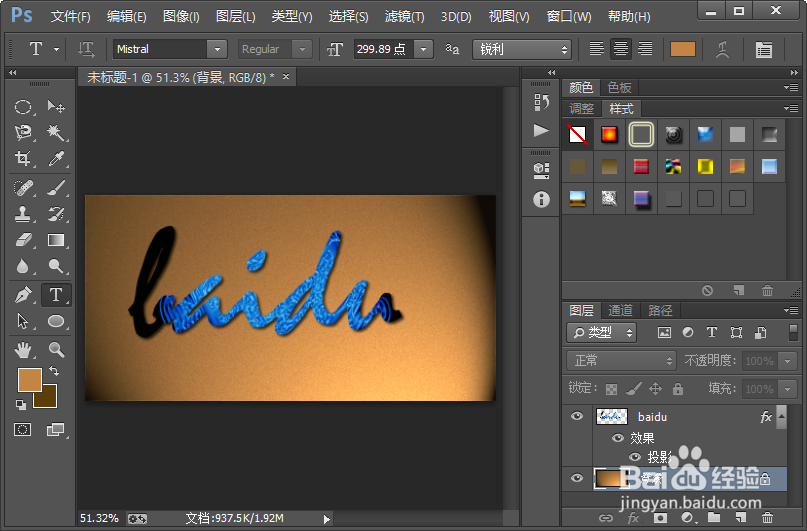This screenshot has height=531, width=807.
Task: Select the History Brush tool
Action: tap(56, 214)
